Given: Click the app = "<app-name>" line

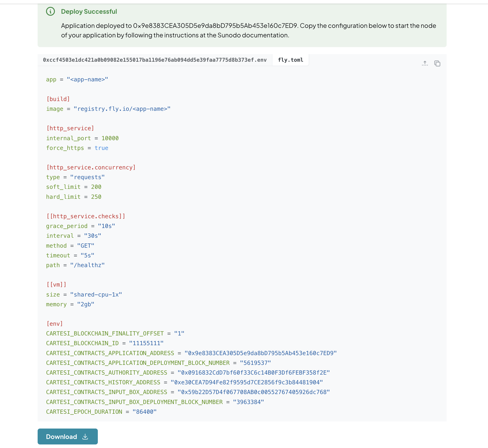Looking at the screenshot, I should (77, 79).
